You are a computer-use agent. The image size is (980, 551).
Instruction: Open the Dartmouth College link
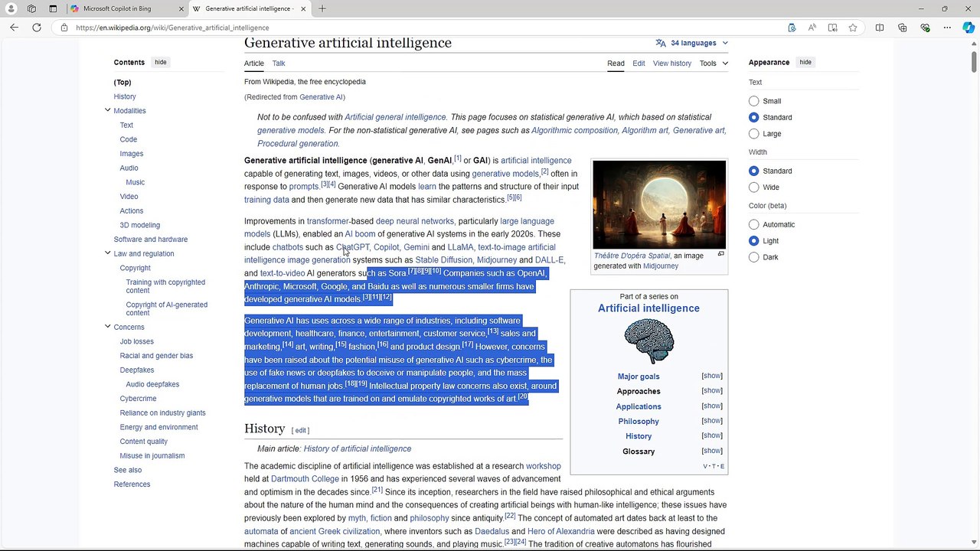click(x=305, y=479)
